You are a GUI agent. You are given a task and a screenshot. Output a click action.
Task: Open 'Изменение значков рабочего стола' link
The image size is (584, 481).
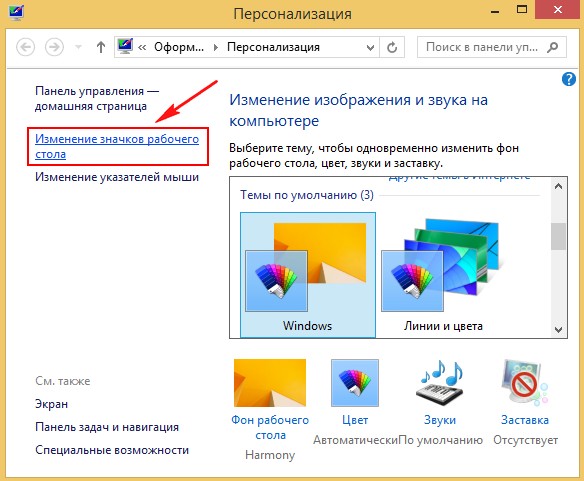[x=117, y=146]
